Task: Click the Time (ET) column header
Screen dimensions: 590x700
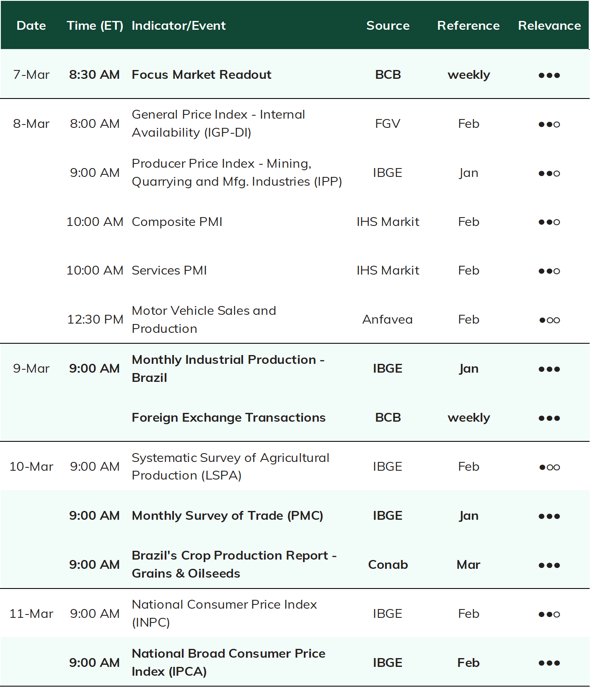Action: 95,26
